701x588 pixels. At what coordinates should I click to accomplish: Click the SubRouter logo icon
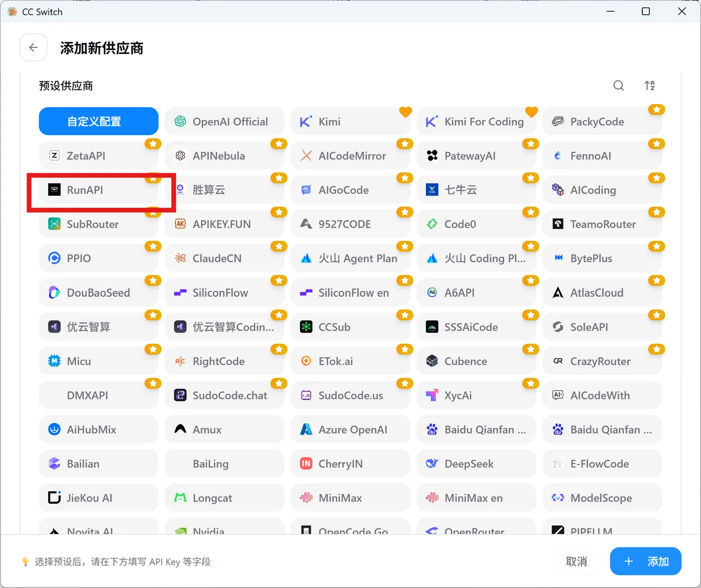click(x=54, y=224)
